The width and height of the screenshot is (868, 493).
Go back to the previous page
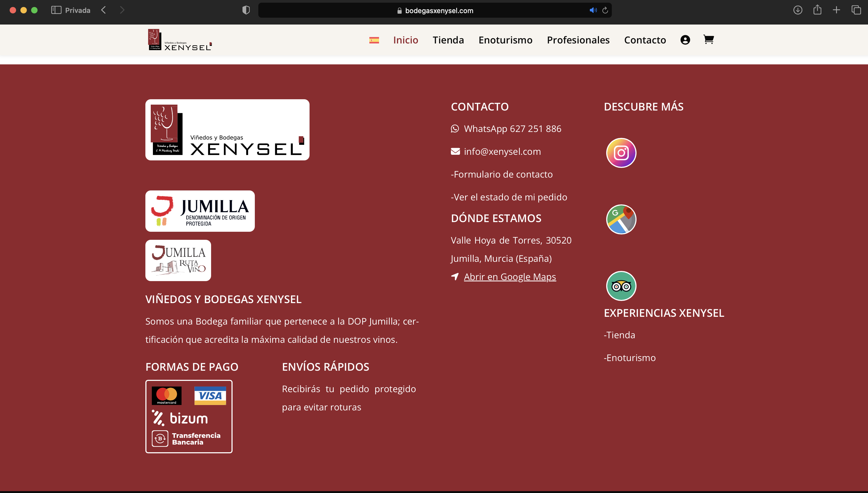pos(104,10)
